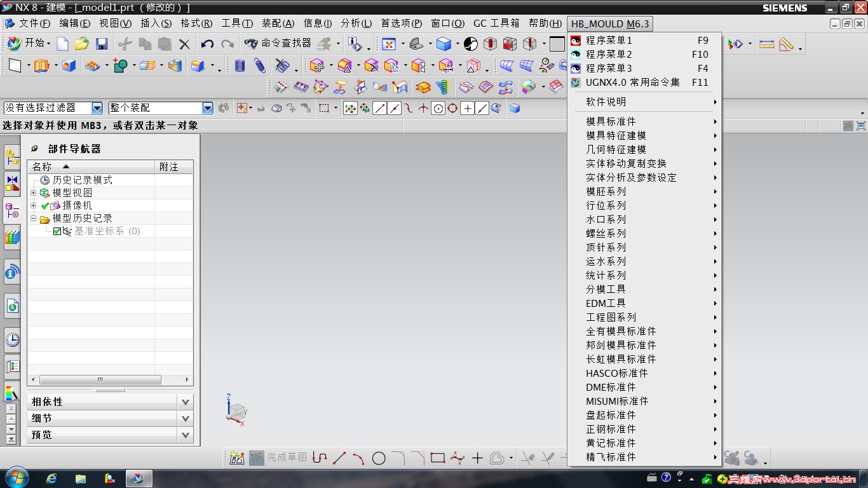This screenshot has height=488, width=868.
Task: Select UGNX4.0 常用命令集 menu entry
Action: point(644,83)
